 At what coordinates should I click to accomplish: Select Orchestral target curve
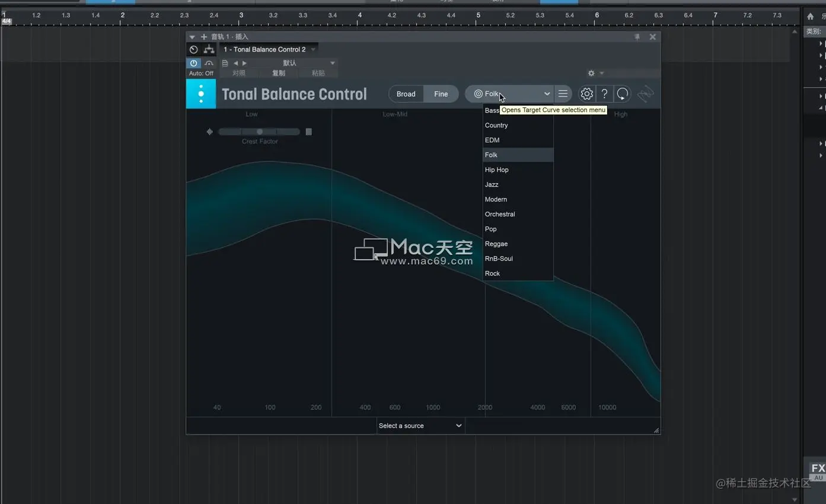(x=518, y=214)
